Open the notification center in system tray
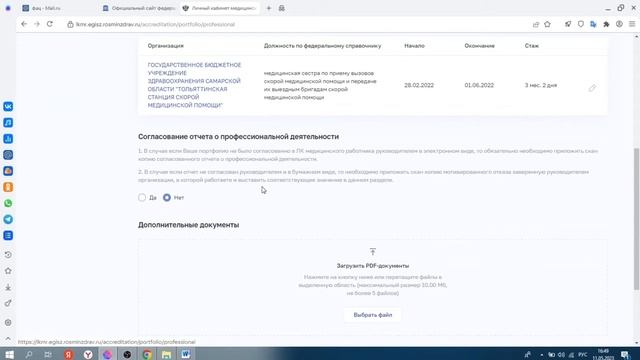This screenshot has height=360, width=640. [x=625, y=354]
